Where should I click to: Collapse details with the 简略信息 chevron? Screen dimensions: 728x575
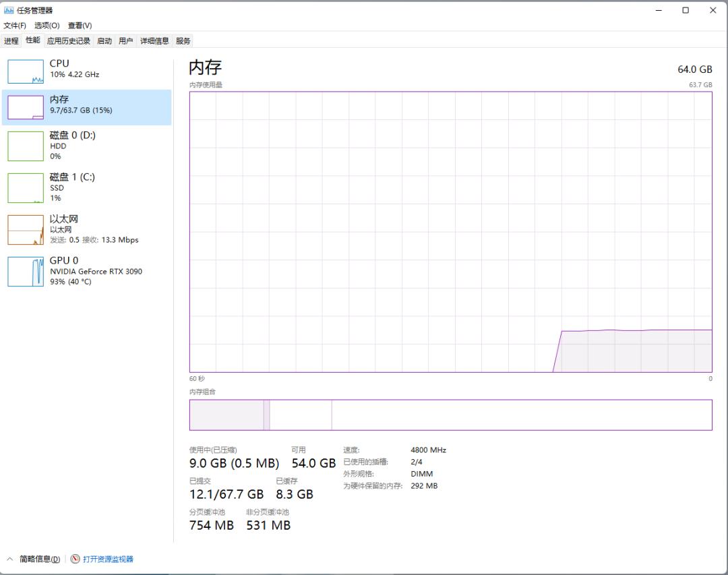[9, 559]
